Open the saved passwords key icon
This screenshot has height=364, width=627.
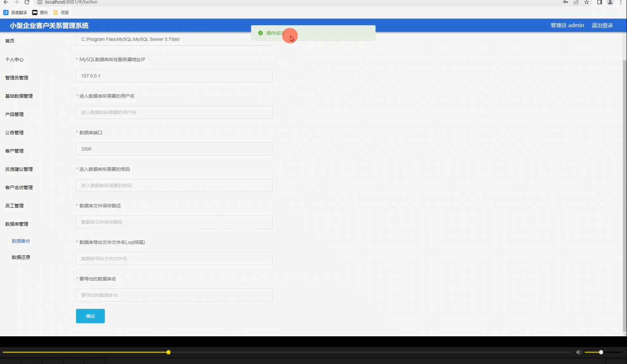(565, 2)
